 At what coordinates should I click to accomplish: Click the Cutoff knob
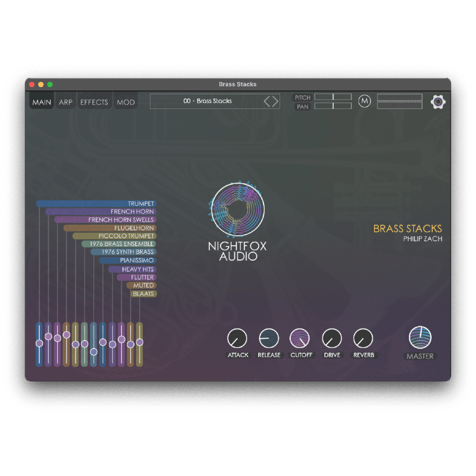(x=300, y=338)
